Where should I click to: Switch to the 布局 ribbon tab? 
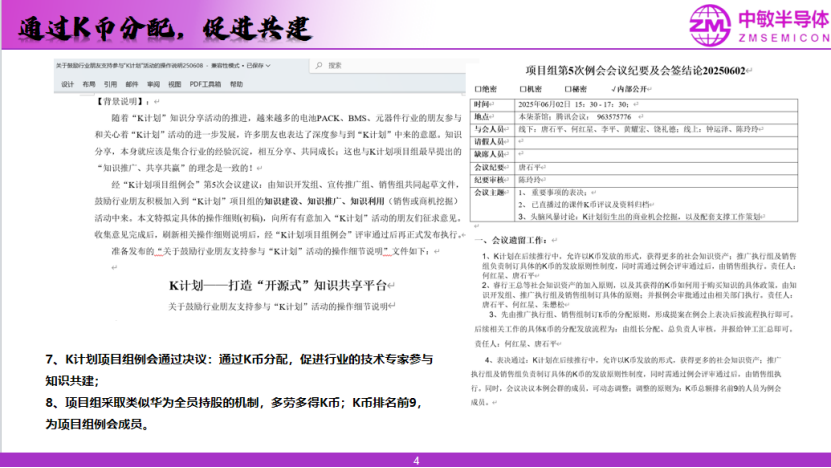[x=89, y=85]
